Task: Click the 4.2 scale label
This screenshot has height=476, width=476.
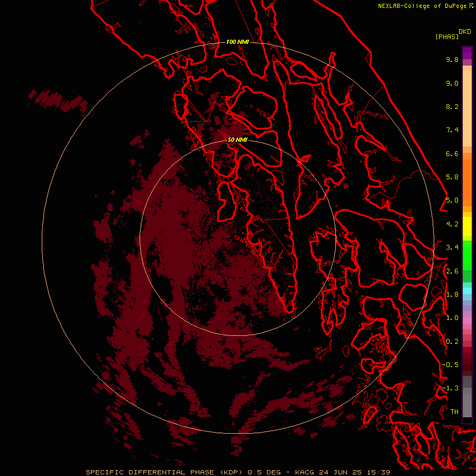Action: tap(452, 224)
